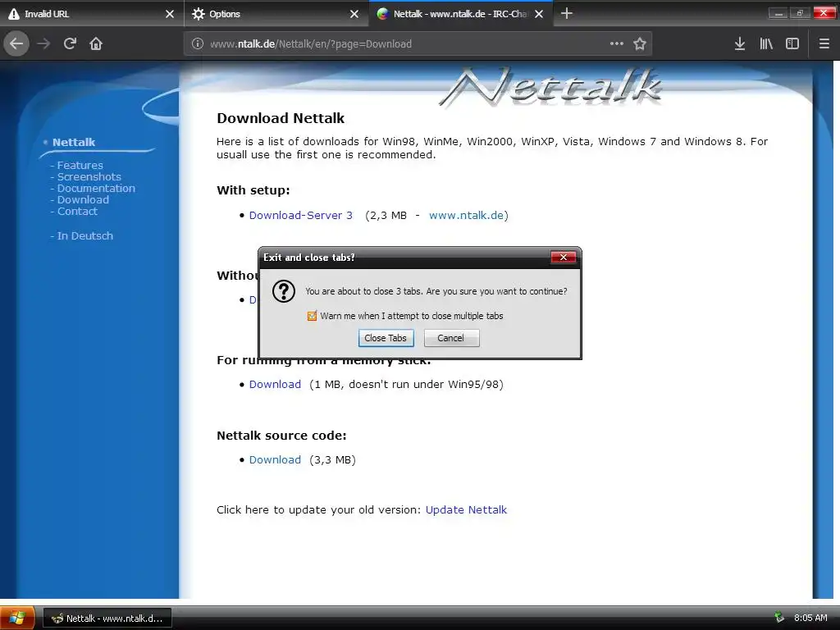Open a new tab with plus icon
The width and height of the screenshot is (840, 630).
tap(566, 13)
